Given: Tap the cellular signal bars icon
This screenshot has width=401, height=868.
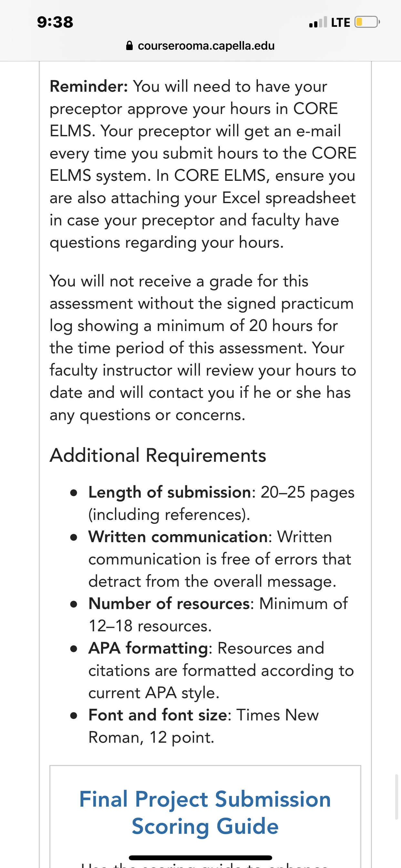Looking at the screenshot, I should [318, 22].
